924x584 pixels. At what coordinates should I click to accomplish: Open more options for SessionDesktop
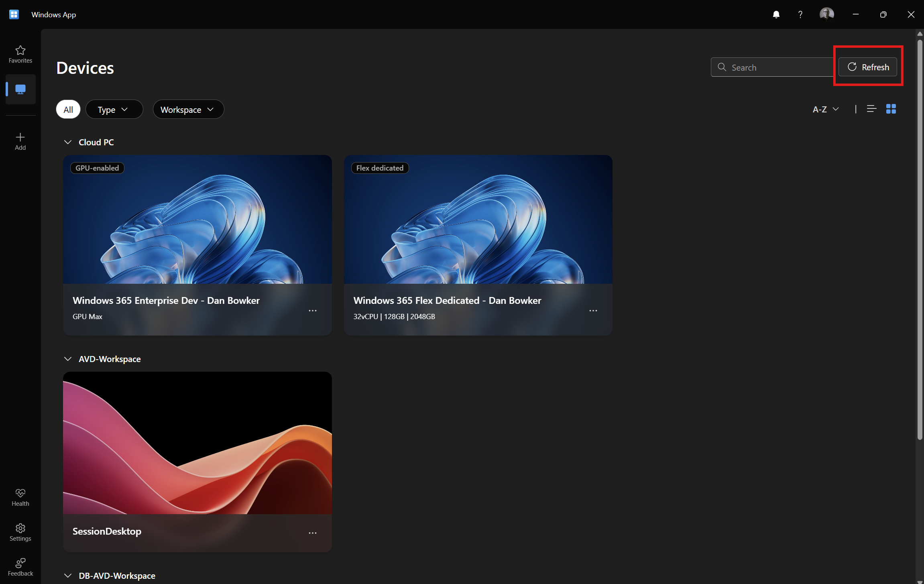click(x=313, y=533)
